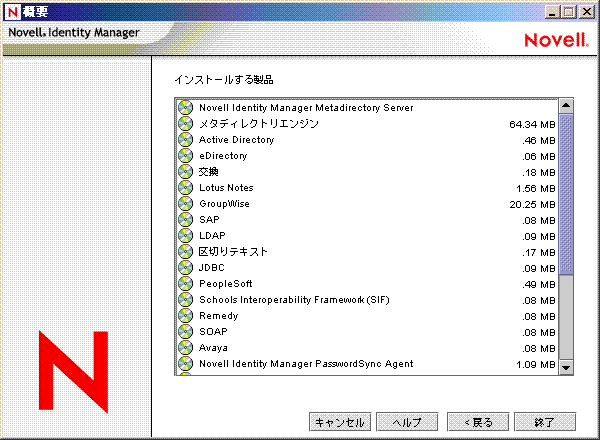The image size is (600, 440).
Task: Select the disc icon next to eDirectory
Action: tap(186, 156)
